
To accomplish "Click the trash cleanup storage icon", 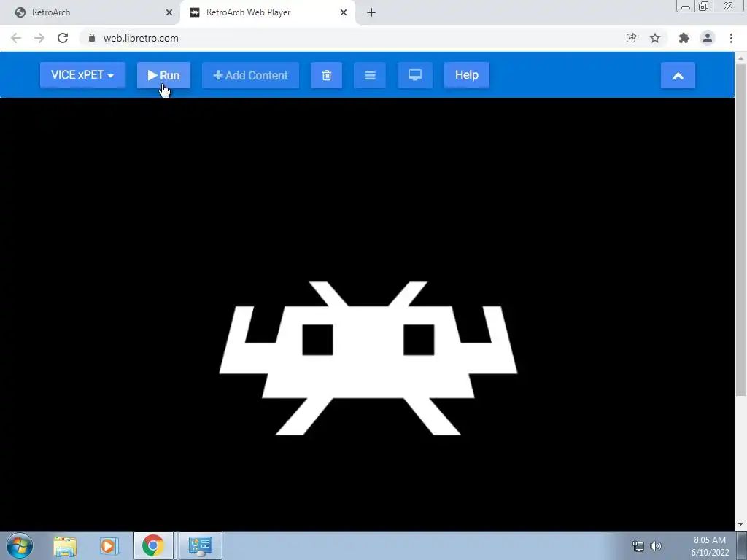I will tap(326, 75).
